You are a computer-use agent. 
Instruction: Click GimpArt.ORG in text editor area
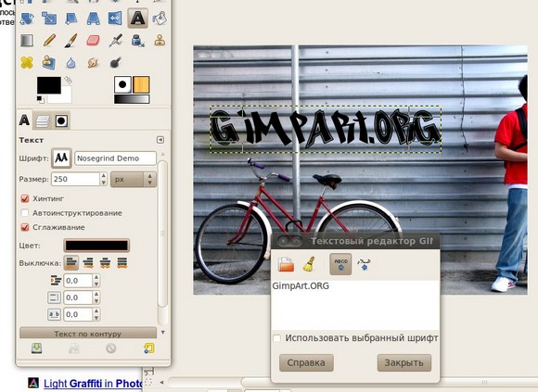point(301,285)
